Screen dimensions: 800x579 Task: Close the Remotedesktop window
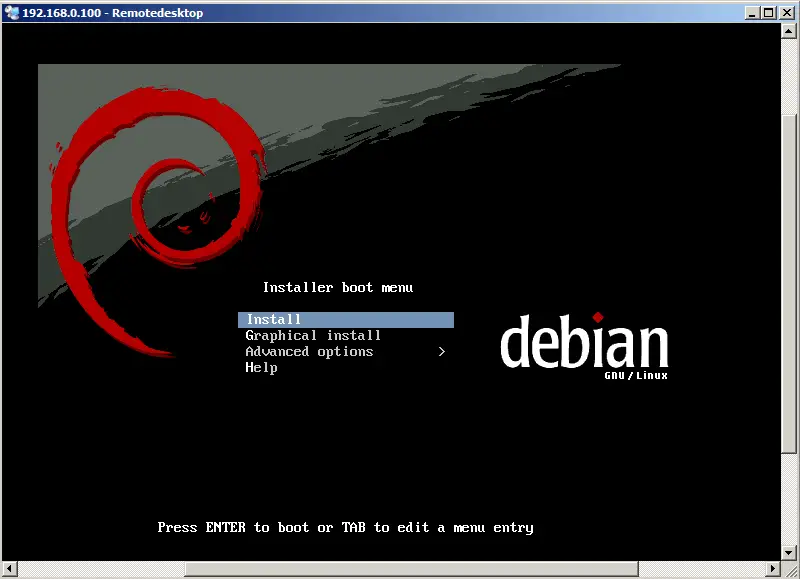[787, 13]
